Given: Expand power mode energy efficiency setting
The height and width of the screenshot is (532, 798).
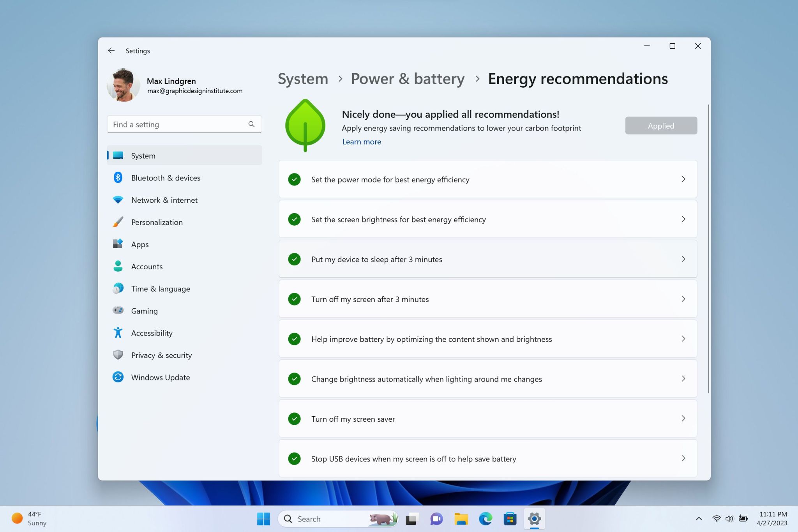Looking at the screenshot, I should (x=683, y=179).
